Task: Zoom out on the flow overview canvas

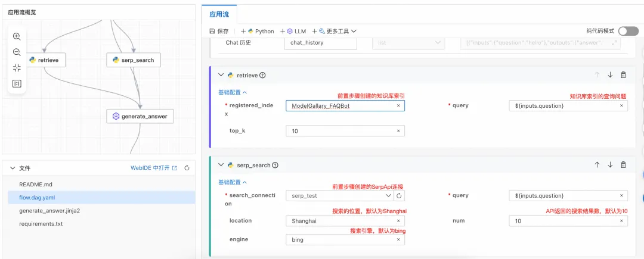Action: coord(17,52)
